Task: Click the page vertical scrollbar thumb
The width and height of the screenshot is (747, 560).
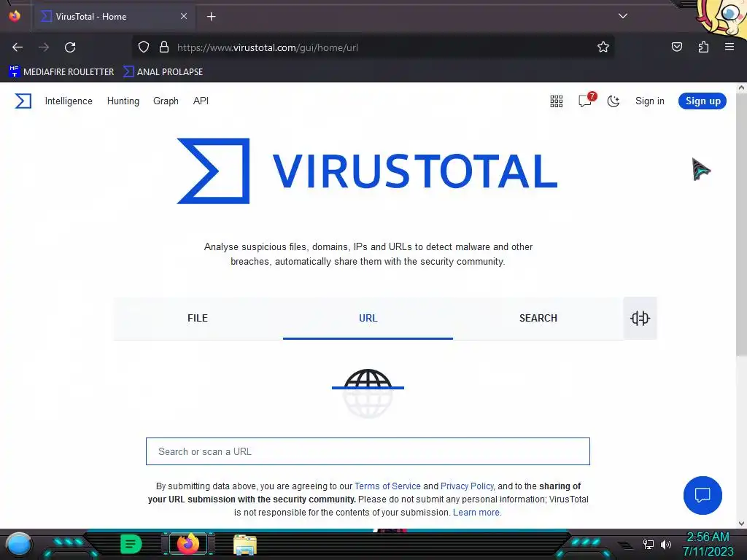Action: 741,224
